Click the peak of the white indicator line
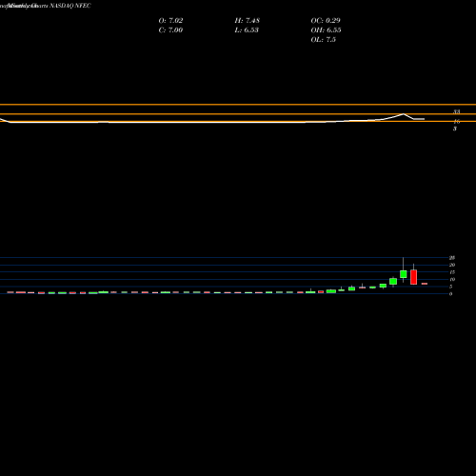Image resolution: width=476 pixels, height=476 pixels. (404, 114)
